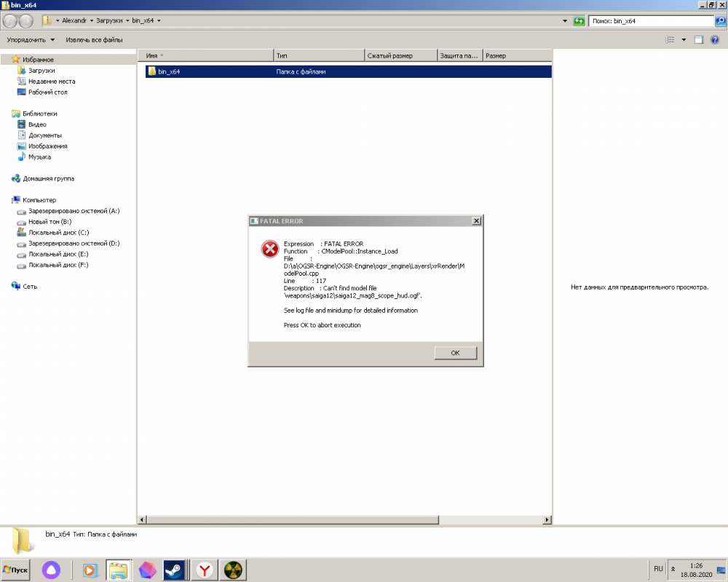Open the Упорядочить dropdown menu
728x582 pixels.
pos(31,40)
